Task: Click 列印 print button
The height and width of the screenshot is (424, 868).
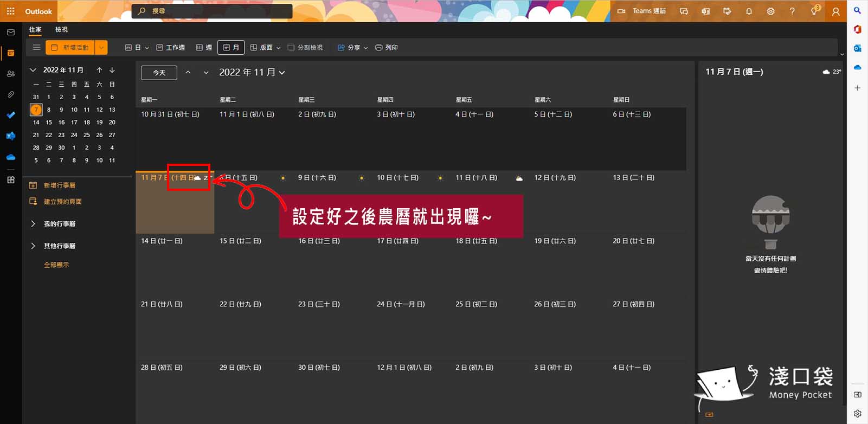Action: pos(387,48)
